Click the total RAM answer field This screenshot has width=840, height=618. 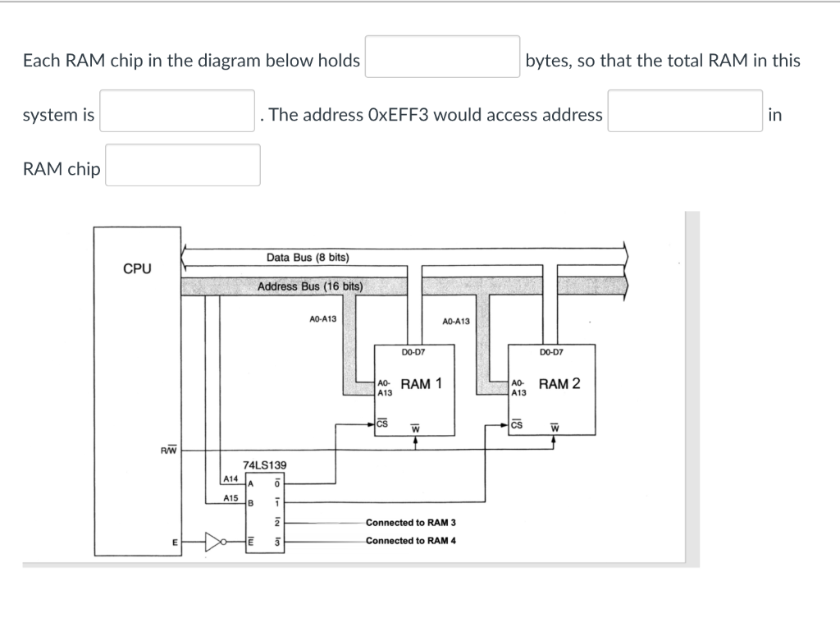(176, 111)
